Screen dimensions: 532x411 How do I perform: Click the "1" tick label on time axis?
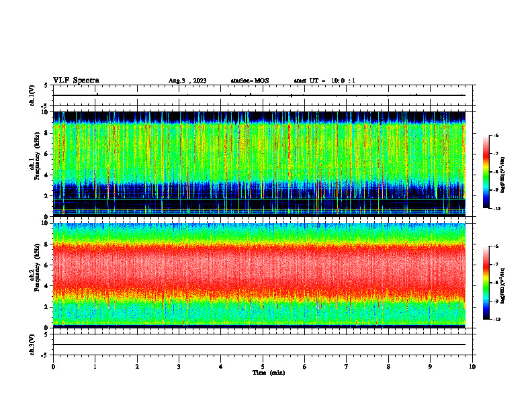tap(95, 367)
